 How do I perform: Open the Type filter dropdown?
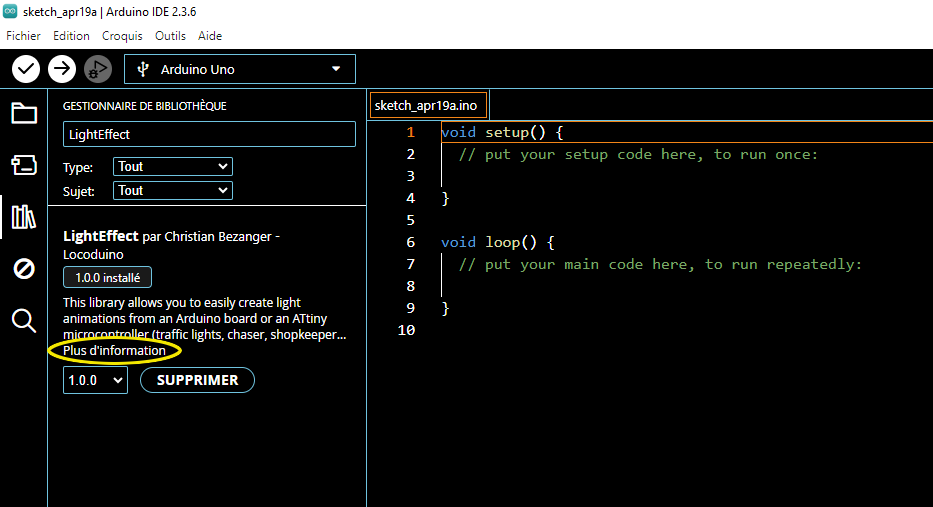173,167
